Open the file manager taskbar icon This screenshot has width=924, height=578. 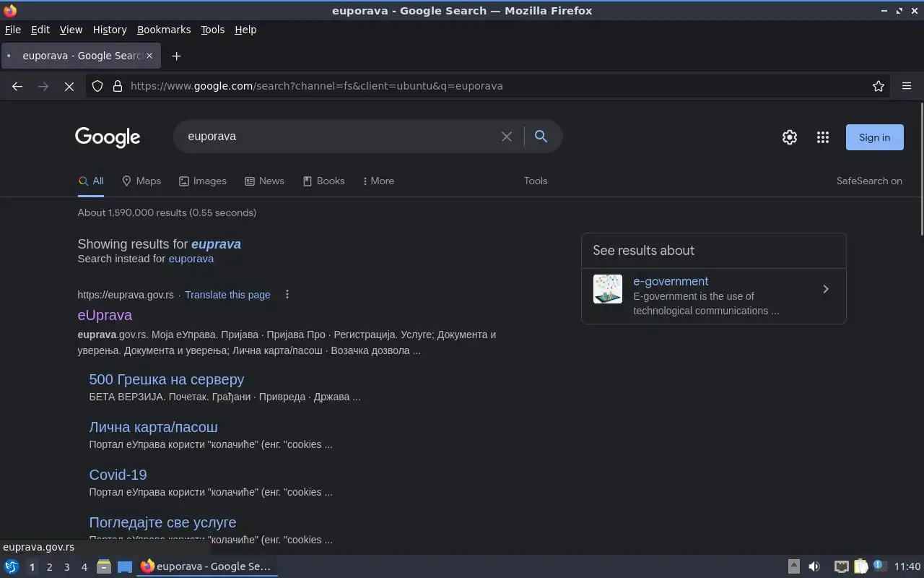[x=104, y=566]
